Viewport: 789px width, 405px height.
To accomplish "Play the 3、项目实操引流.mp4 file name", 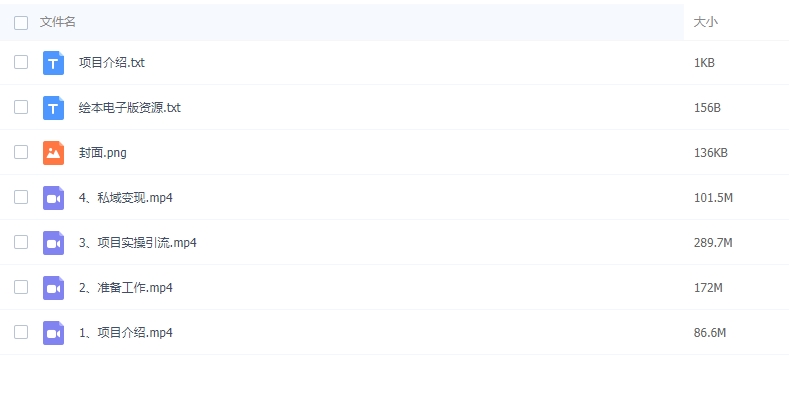I will tap(138, 243).
